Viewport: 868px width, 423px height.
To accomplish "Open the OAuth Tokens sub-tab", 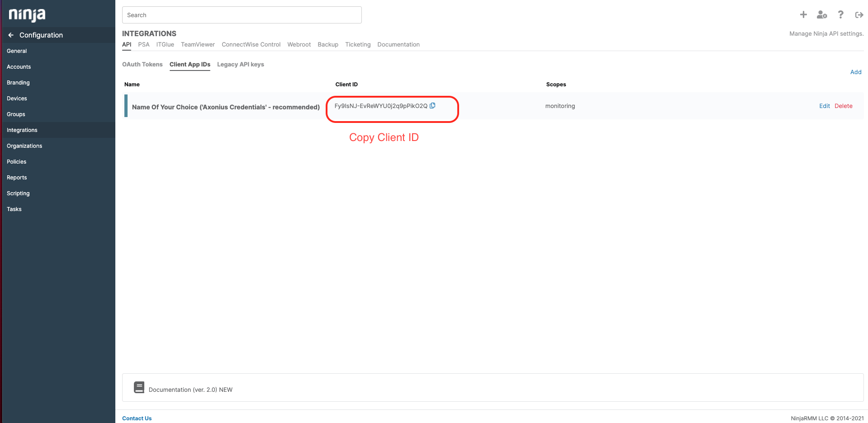I will [142, 65].
